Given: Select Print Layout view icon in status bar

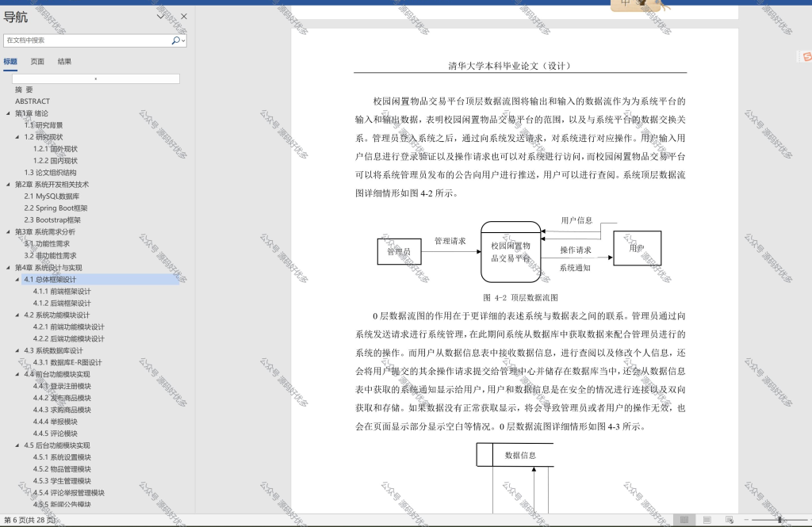Looking at the screenshot, I should click(707, 520).
